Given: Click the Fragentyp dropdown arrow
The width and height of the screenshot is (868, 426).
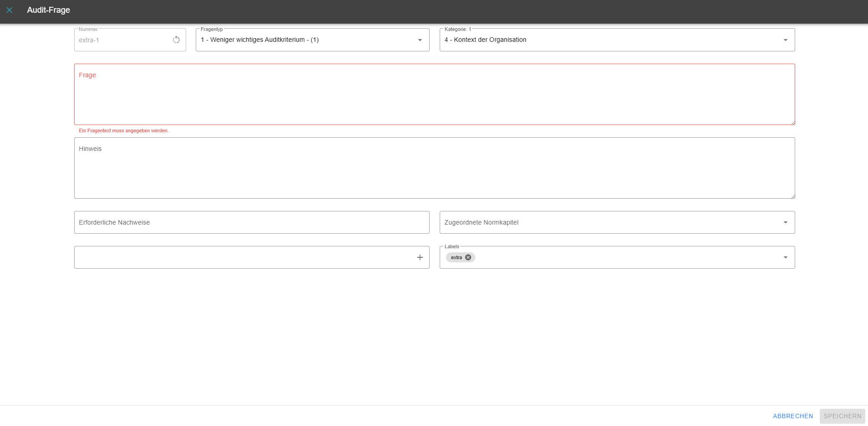Looking at the screenshot, I should click(420, 40).
